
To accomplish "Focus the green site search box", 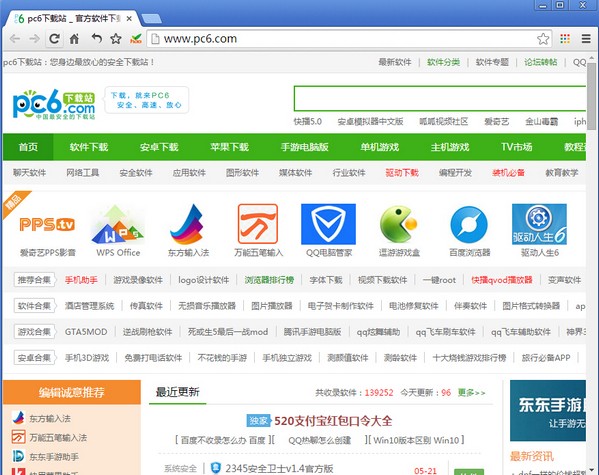I will (x=440, y=98).
